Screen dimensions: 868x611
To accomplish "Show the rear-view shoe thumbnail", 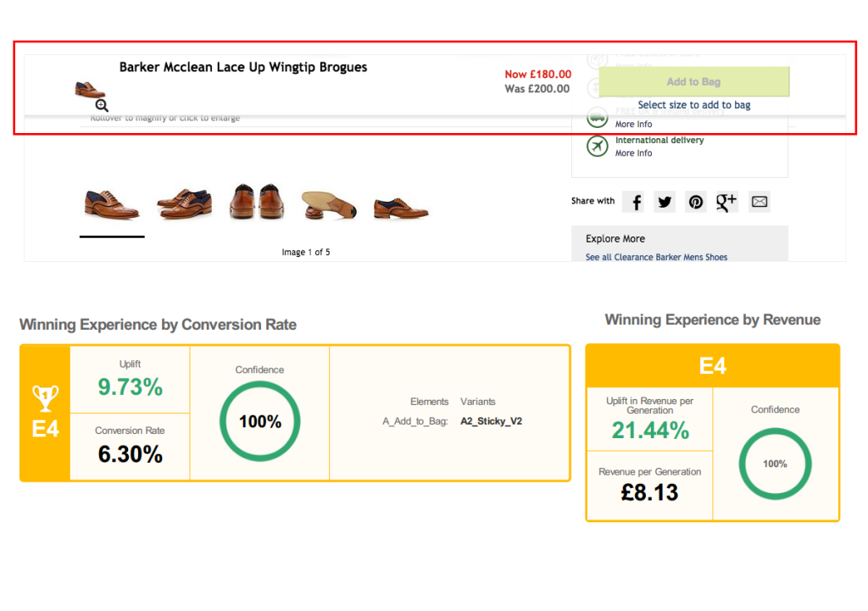I will [x=256, y=202].
